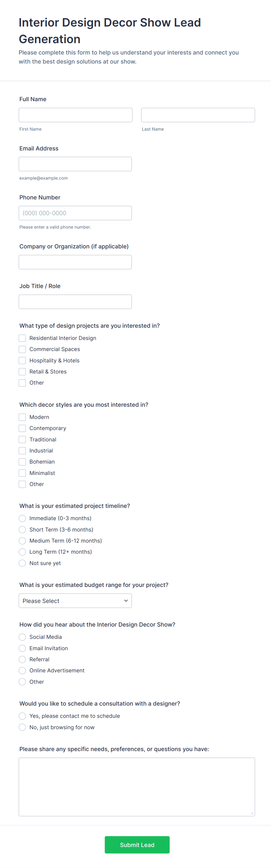Click the Job Title / Role field

tap(75, 301)
